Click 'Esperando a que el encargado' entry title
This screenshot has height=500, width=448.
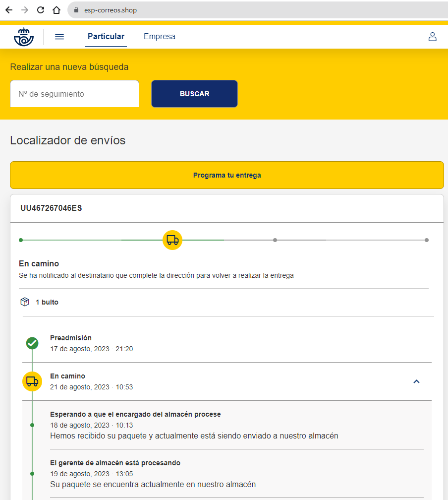pos(135,414)
